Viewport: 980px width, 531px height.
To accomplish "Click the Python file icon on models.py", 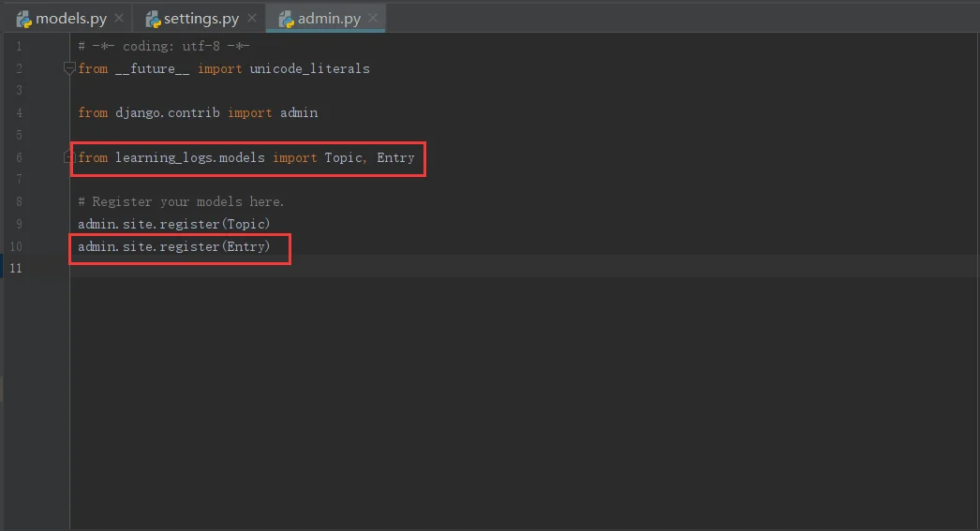I will tap(24, 20).
